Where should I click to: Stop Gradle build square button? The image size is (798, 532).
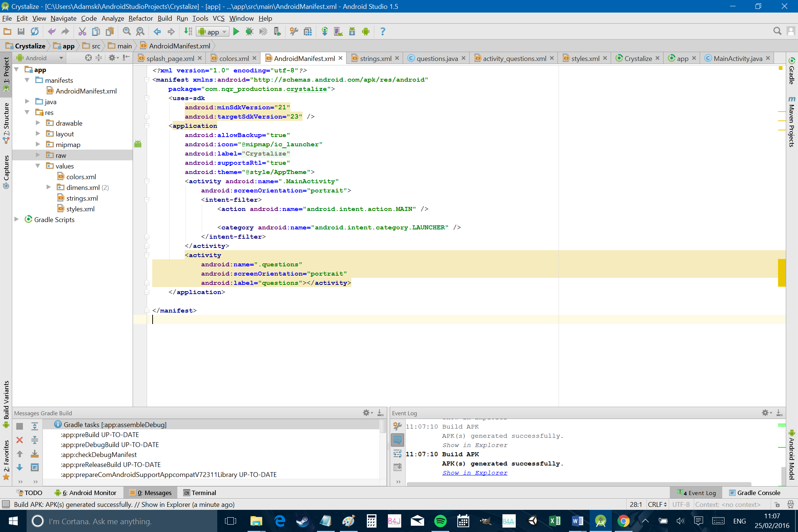tap(20, 426)
